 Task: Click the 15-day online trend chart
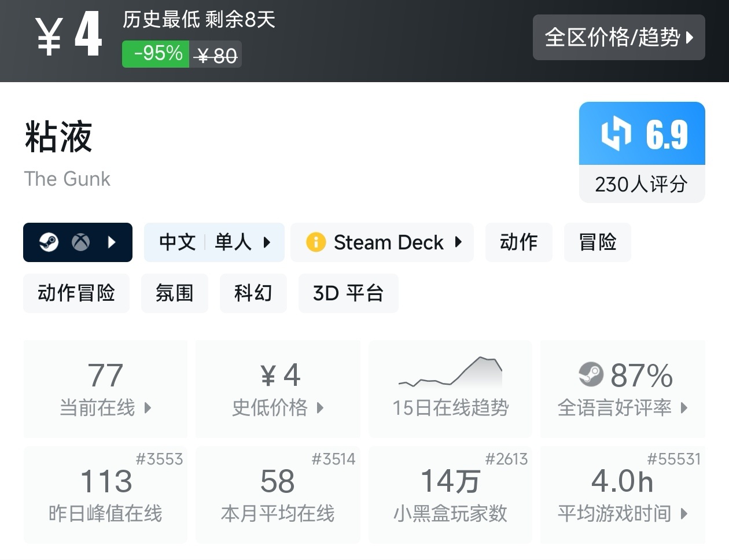coord(450,372)
